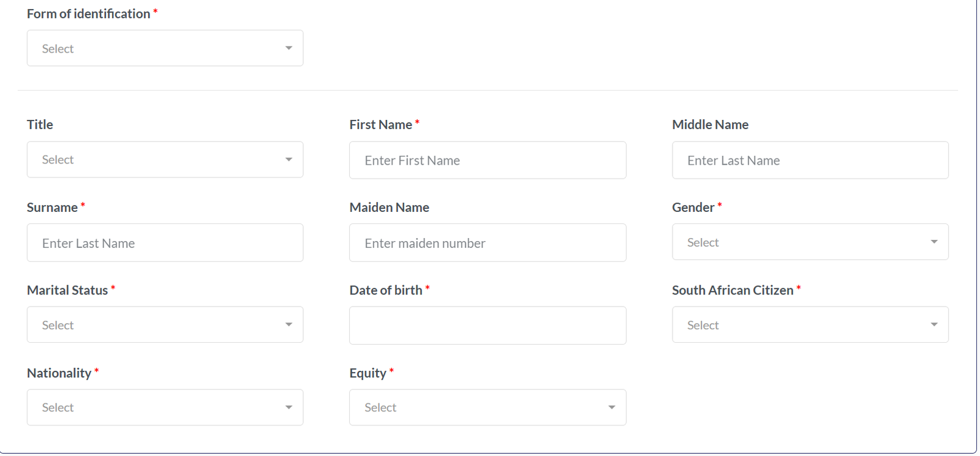Click the Date of birth field
980x456 pixels.
click(488, 326)
